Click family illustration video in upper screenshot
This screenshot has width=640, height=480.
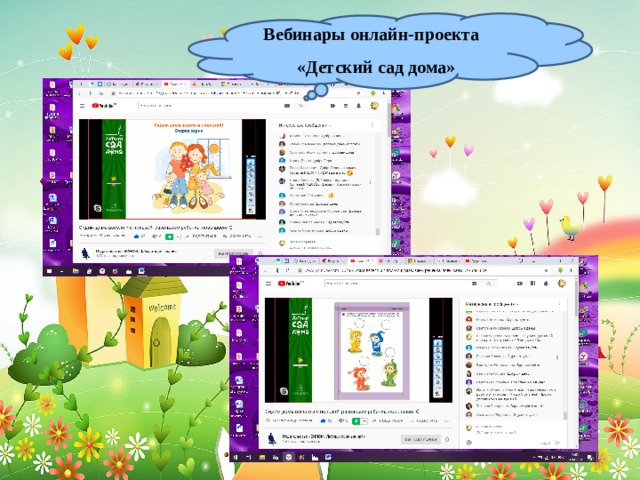172,169
